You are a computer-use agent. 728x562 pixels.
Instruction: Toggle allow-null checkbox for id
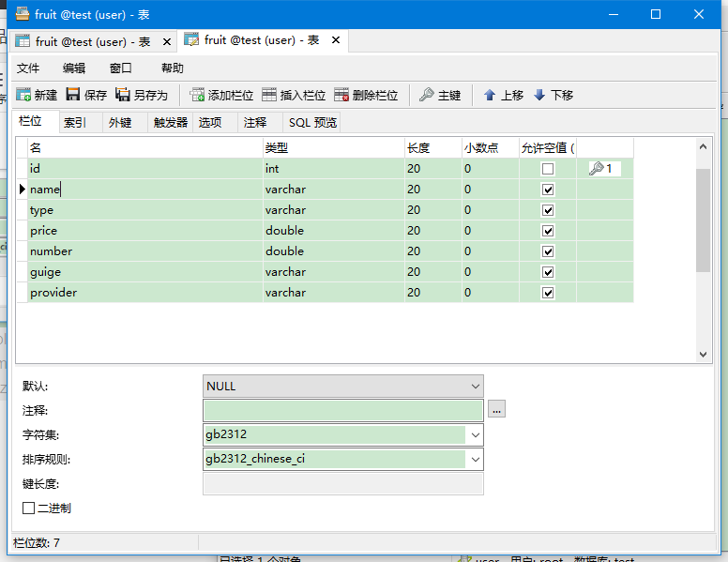pyautogui.click(x=548, y=169)
